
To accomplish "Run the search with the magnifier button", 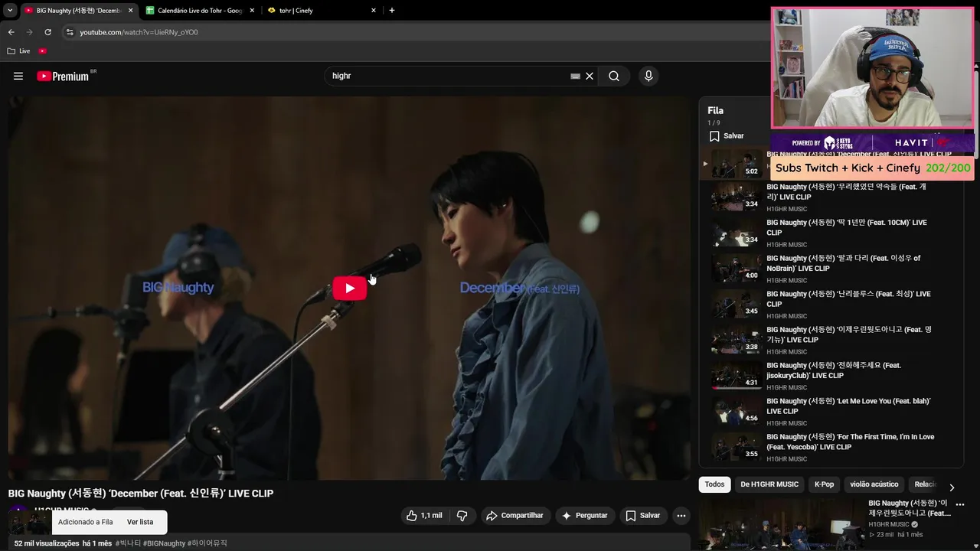I will click(614, 76).
